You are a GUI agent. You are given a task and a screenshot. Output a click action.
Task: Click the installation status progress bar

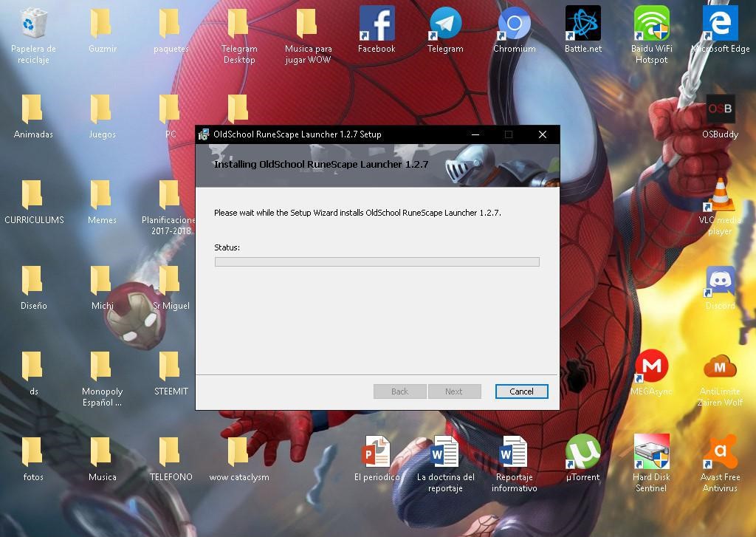377,261
